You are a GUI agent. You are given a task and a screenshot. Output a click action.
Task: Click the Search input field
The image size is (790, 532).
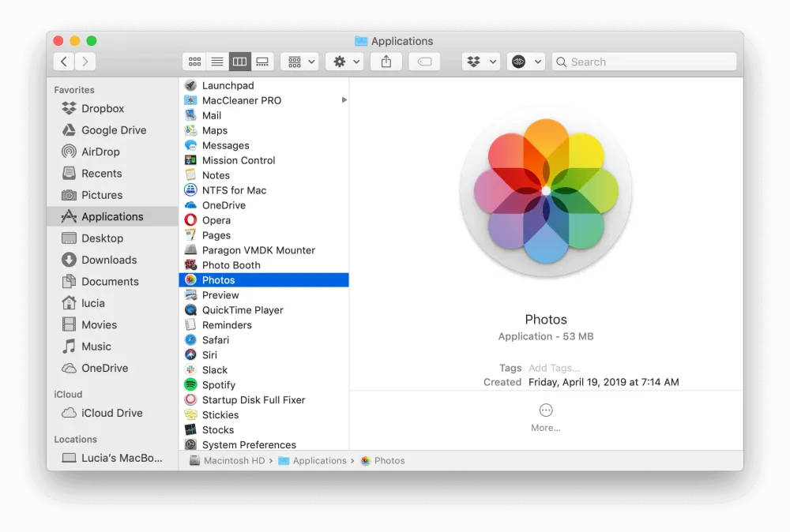point(649,62)
